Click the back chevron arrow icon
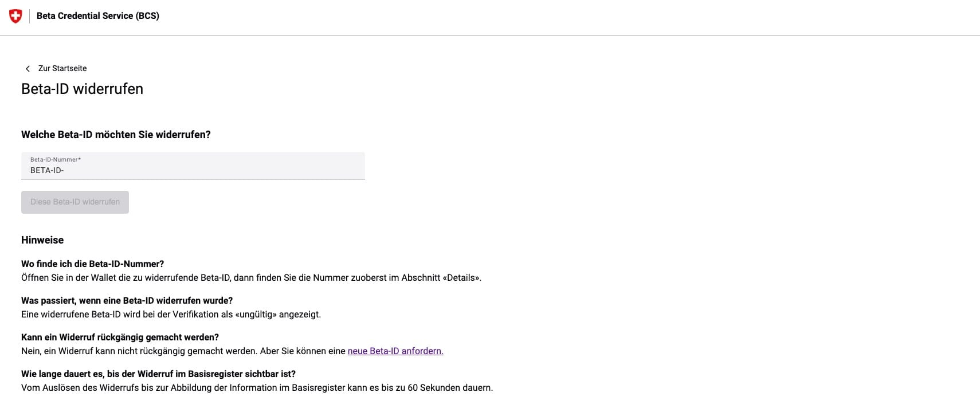 click(x=28, y=69)
